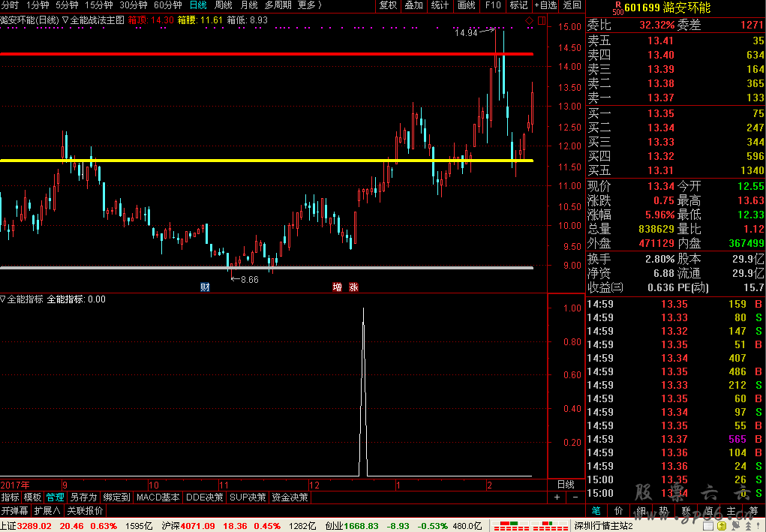Screen dimensions: 766x532
Task: Click the 涨 event marker below the chart
Action: pyautogui.click(x=353, y=287)
